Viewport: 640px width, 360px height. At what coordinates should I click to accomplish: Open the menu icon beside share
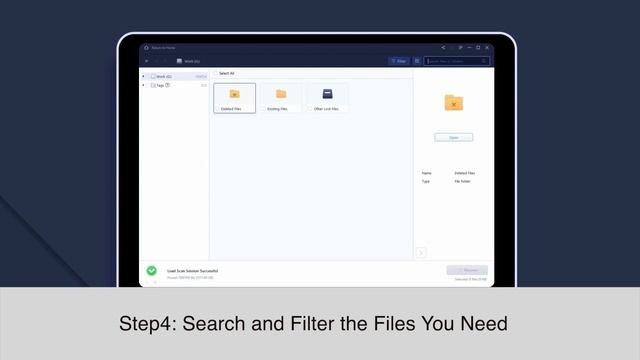pyautogui.click(x=460, y=48)
